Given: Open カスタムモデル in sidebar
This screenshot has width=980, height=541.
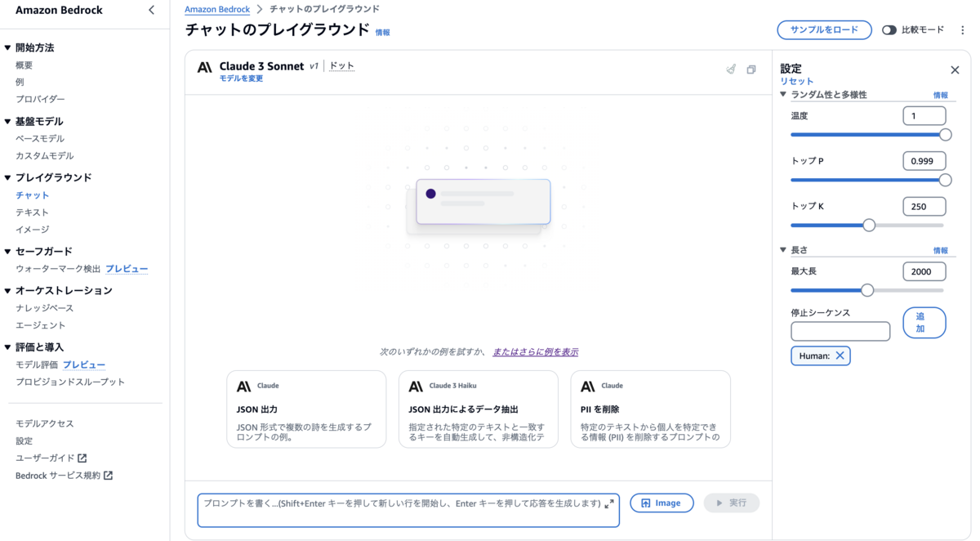Looking at the screenshot, I should (x=45, y=156).
